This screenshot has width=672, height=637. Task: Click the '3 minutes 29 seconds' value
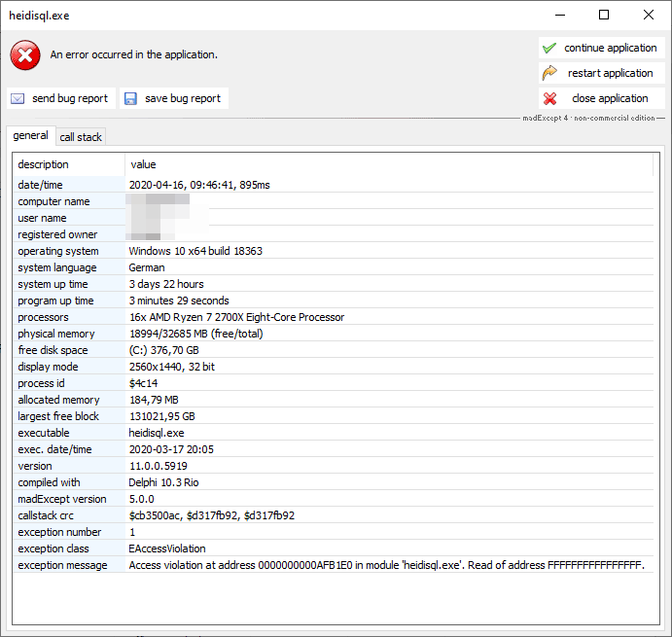click(x=179, y=301)
